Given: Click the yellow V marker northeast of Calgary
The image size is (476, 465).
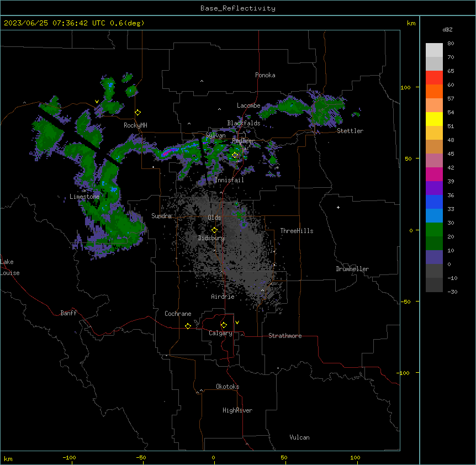Looking at the screenshot, I should click(237, 323).
